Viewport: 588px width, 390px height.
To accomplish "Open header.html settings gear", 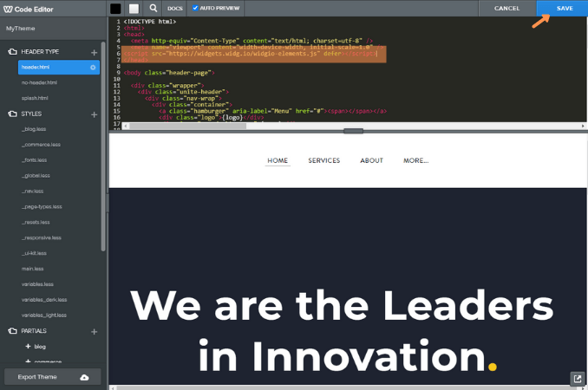I will click(x=93, y=68).
